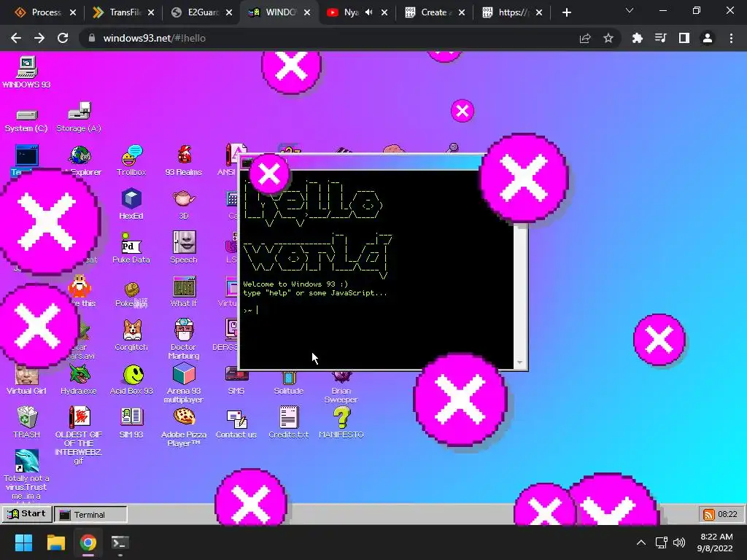
Task: Click the Windows 93 Start button
Action: (27, 514)
